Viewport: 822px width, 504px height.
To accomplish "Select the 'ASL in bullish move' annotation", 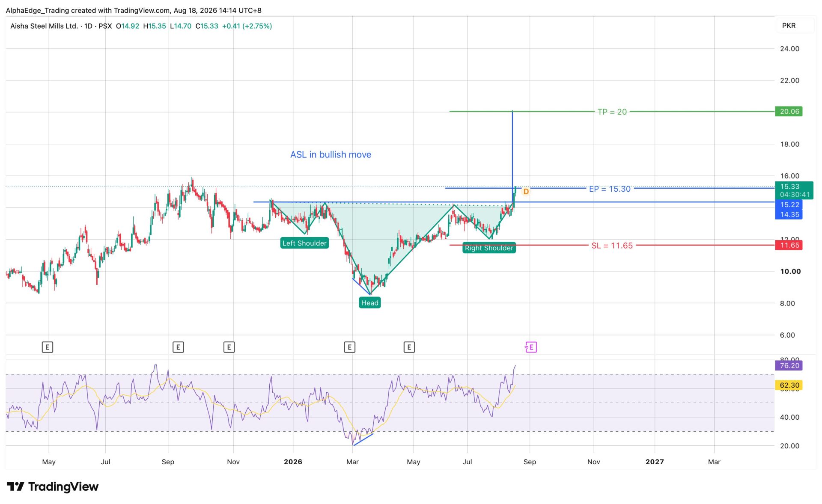I will point(331,154).
